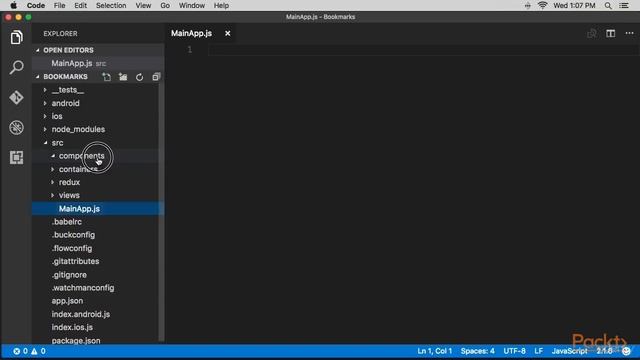The image size is (640, 360).
Task: Open macOS Spotlight search icon
Action: click(608, 5)
